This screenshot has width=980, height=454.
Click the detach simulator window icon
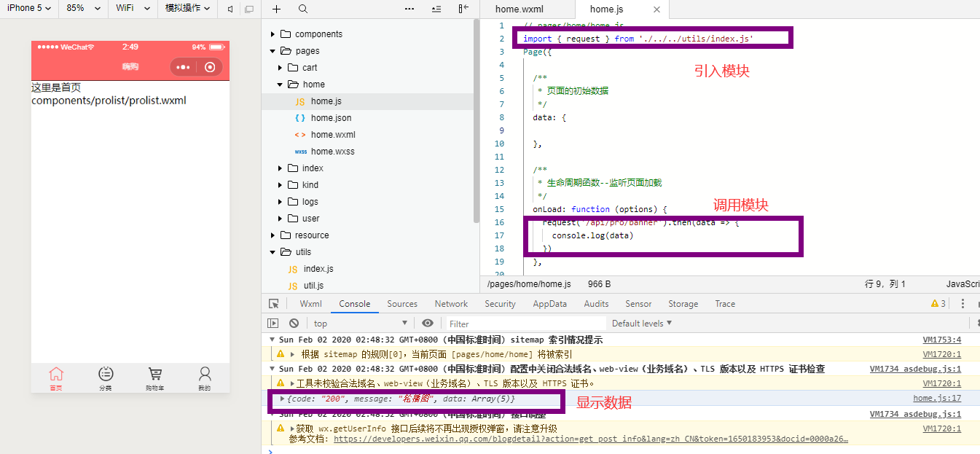click(249, 9)
